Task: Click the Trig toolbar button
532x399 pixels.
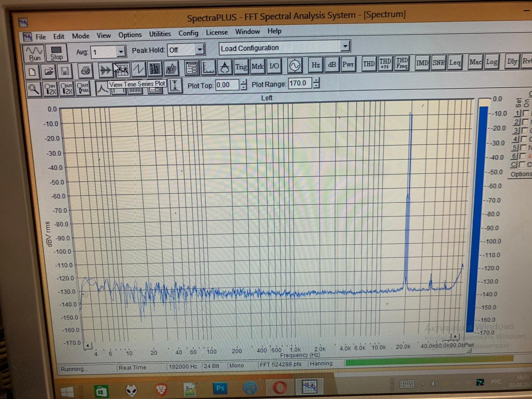Action: coord(241,66)
